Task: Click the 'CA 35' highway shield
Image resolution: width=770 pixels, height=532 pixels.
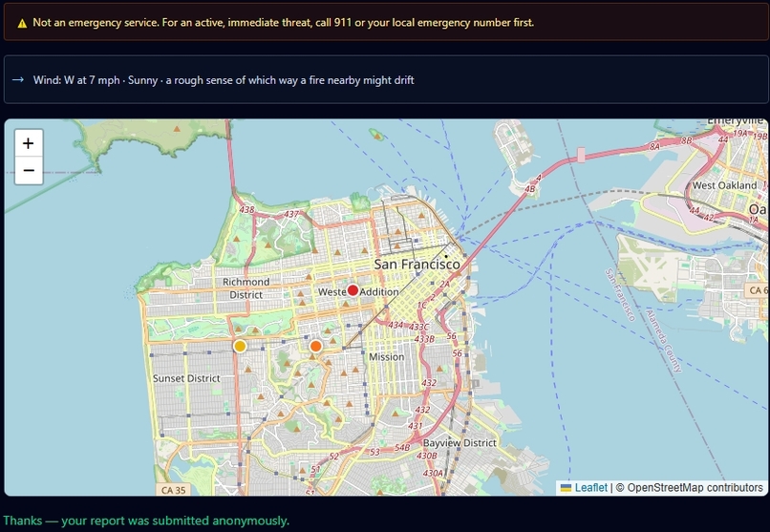Action: (x=173, y=490)
